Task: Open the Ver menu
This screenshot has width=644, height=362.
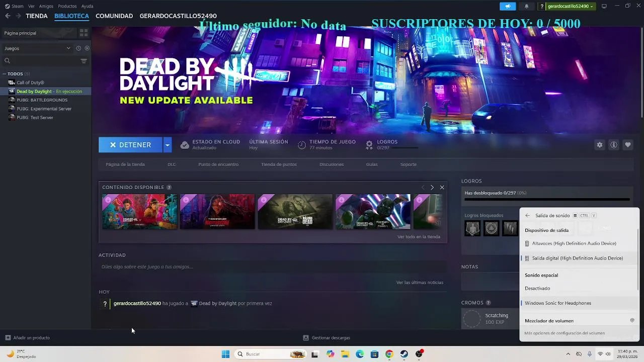Action: [x=32, y=6]
